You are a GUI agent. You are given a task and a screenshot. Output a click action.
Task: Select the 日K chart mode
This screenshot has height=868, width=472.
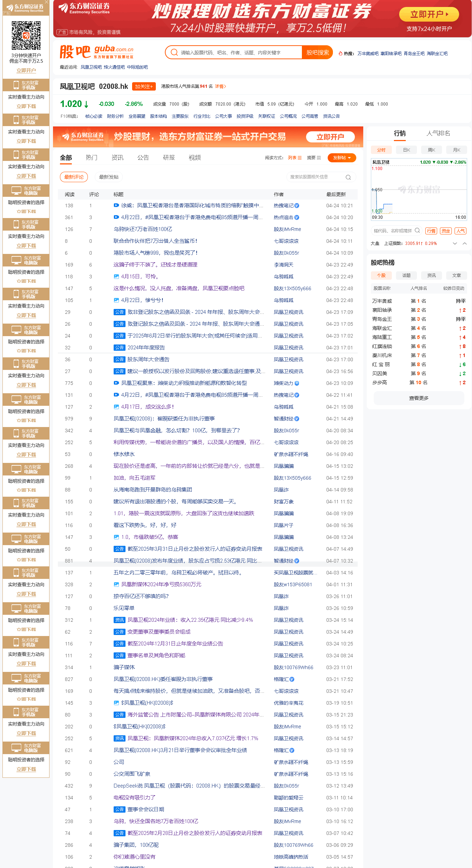pyautogui.click(x=406, y=150)
